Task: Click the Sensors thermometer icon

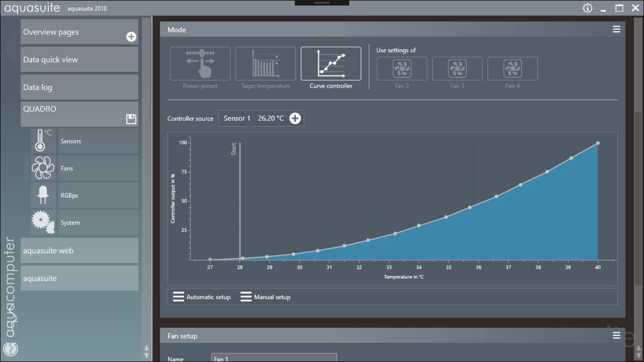Action: coord(43,141)
